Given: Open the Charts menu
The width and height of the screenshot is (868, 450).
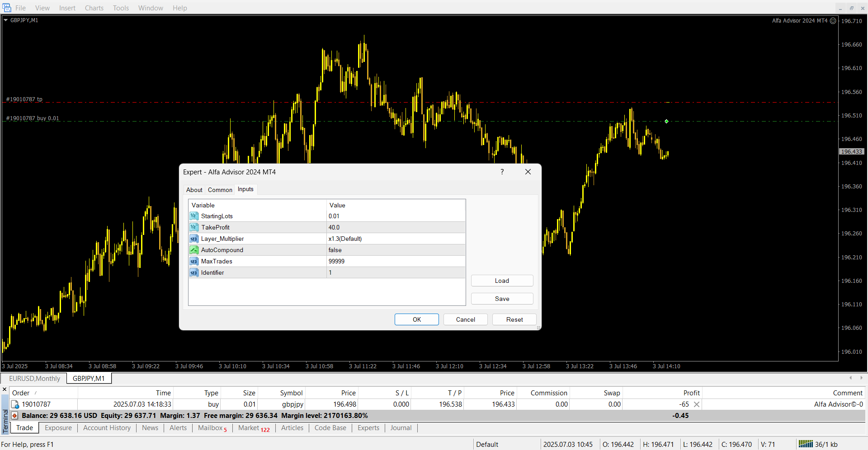Looking at the screenshot, I should pos(94,8).
